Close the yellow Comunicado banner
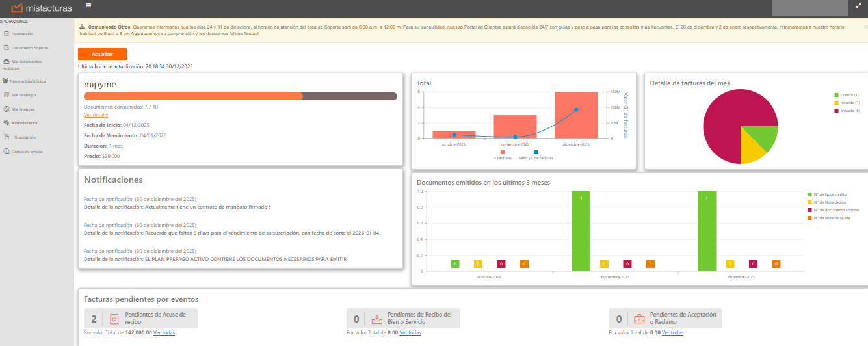This screenshot has width=868, height=346. click(x=865, y=27)
